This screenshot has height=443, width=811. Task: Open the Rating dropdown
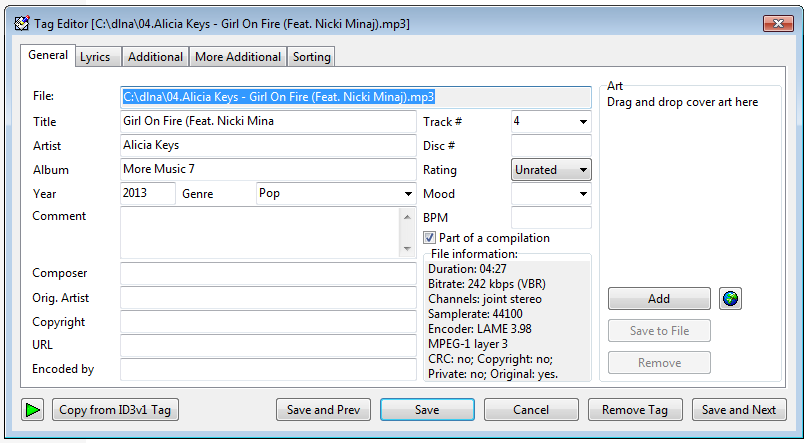[583, 170]
